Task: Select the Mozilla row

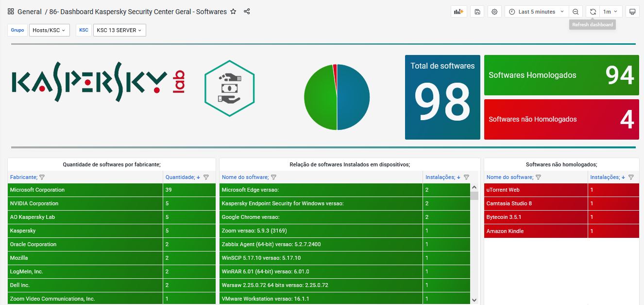Action: tap(112, 258)
